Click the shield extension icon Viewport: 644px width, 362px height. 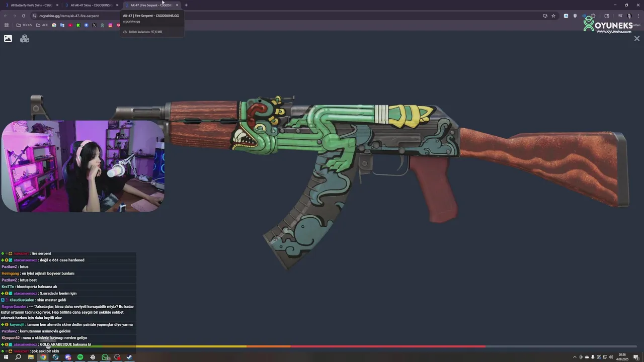tap(575, 16)
